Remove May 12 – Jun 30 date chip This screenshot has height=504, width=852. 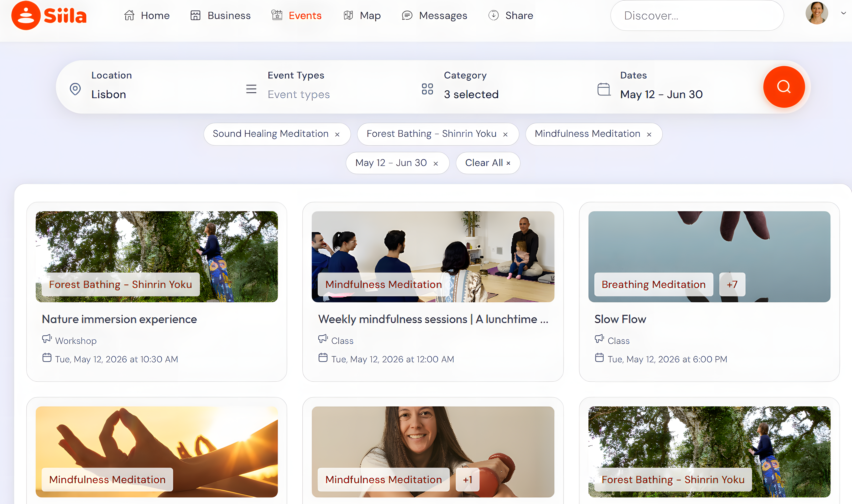436,164
